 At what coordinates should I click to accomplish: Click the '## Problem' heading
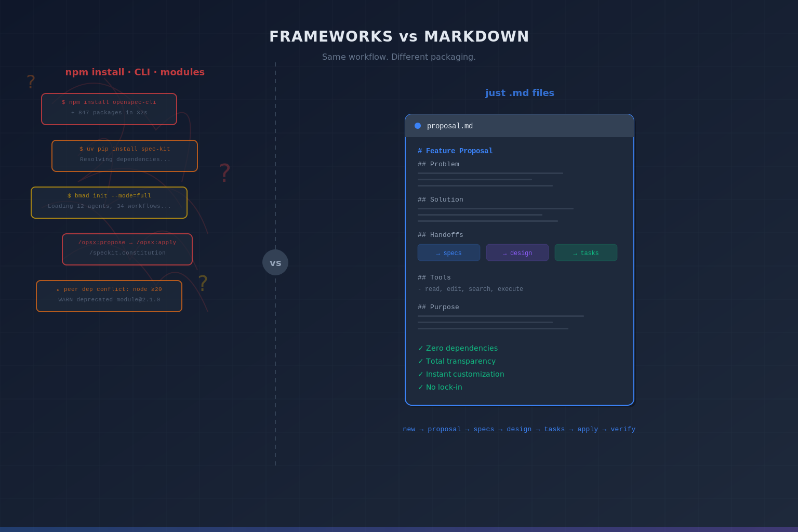point(438,165)
